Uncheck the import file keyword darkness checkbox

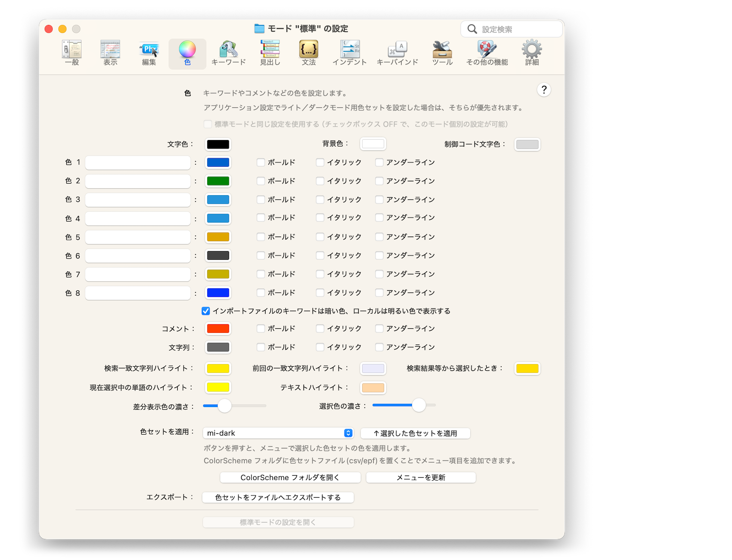206,311
